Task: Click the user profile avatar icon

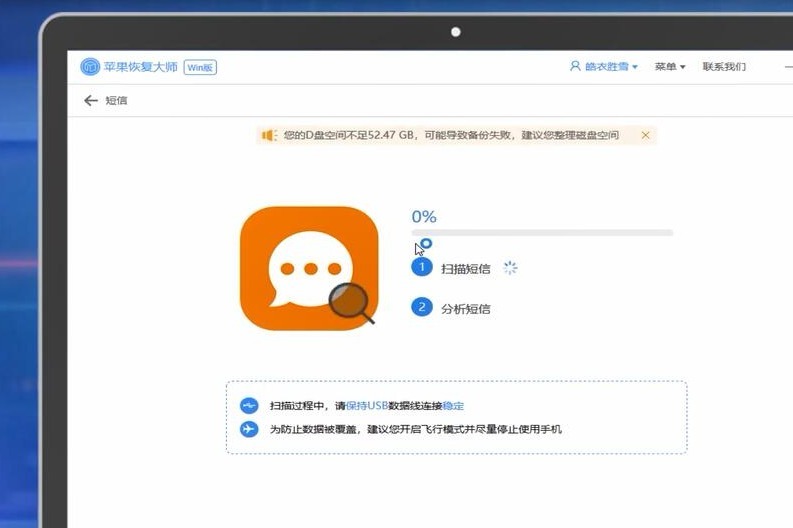Action: (x=575, y=66)
